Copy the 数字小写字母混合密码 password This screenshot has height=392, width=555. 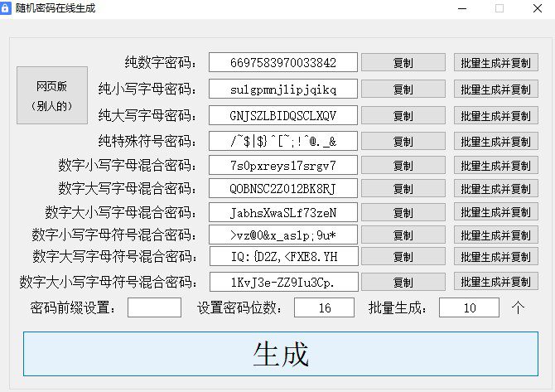[x=403, y=166]
